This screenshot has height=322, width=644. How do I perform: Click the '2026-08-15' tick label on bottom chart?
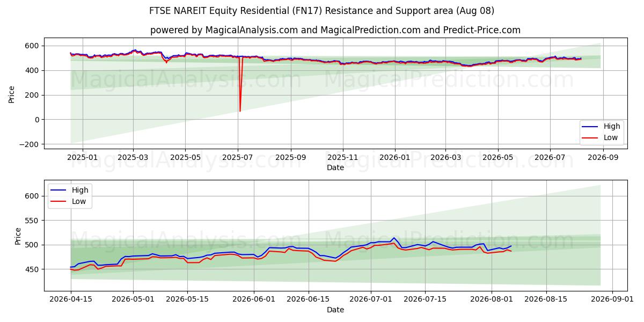(546, 299)
